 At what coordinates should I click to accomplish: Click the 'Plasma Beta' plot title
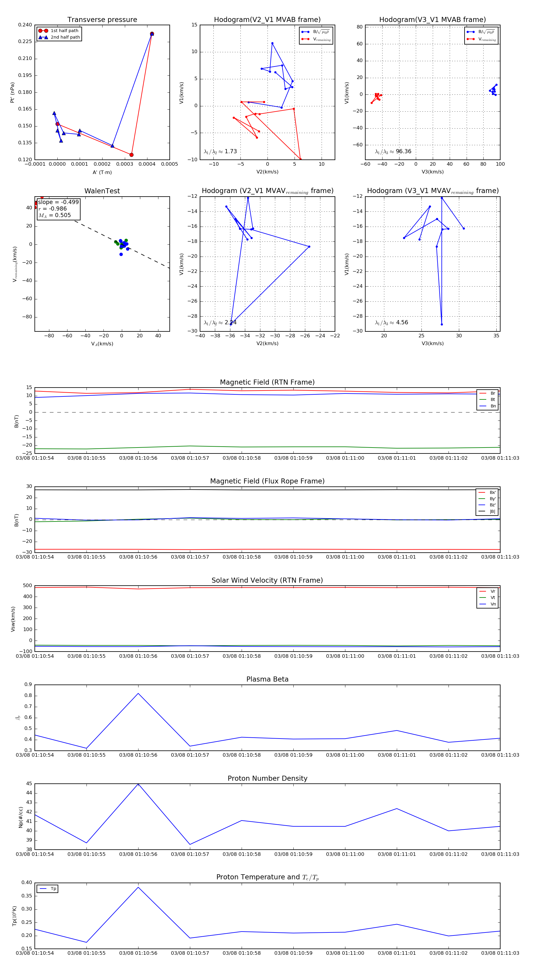(x=267, y=679)
